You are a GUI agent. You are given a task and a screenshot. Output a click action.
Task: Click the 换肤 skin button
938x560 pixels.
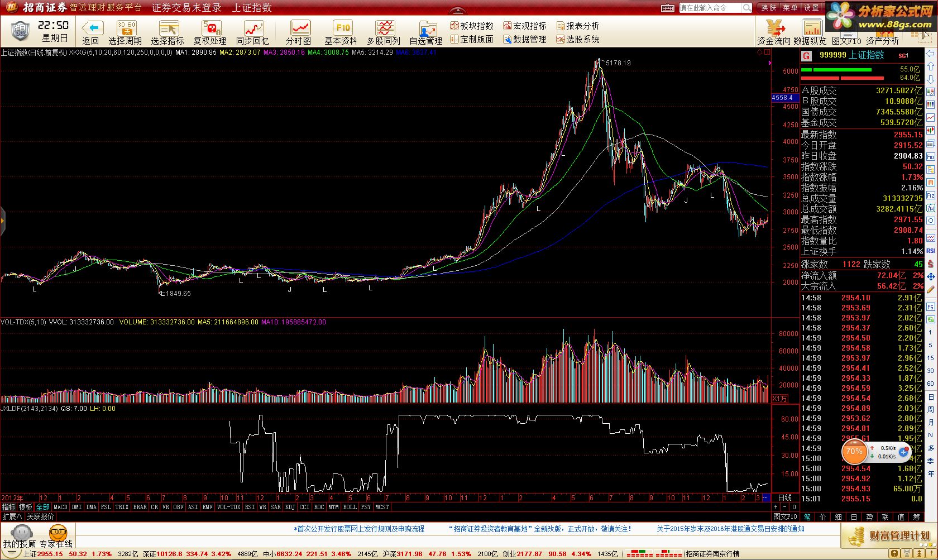coord(769,8)
